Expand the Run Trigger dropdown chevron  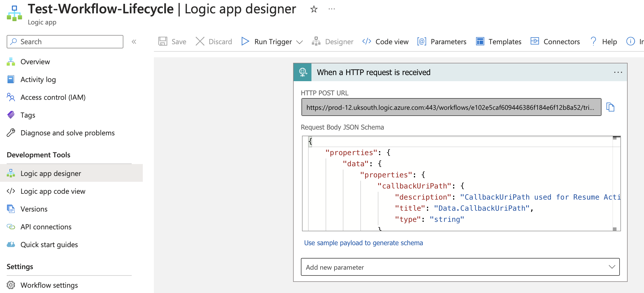pyautogui.click(x=299, y=42)
